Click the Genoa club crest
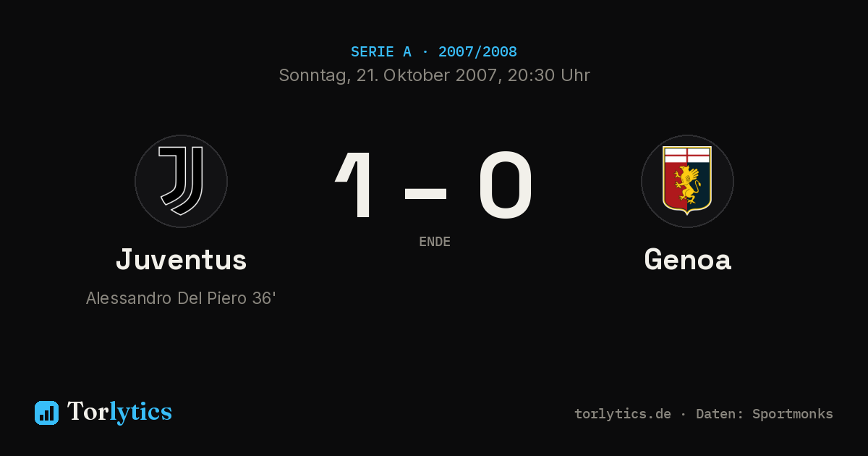Viewport: 868px width, 456px height. click(687, 181)
